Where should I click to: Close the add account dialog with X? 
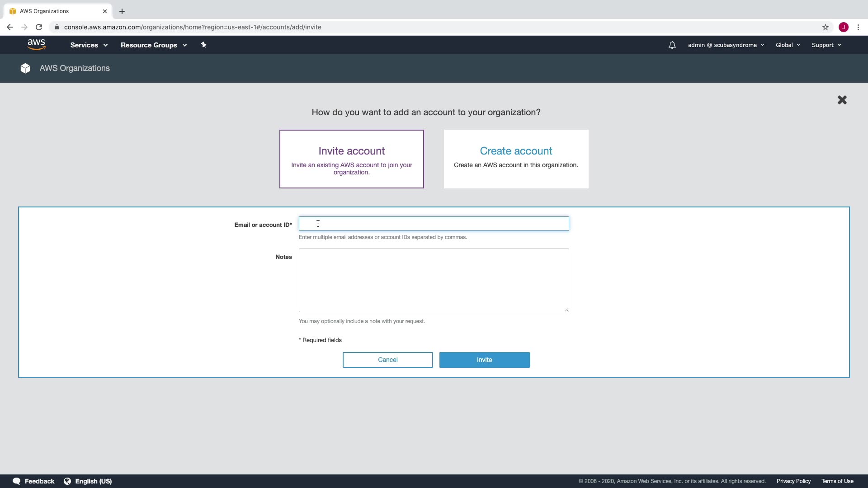point(842,100)
